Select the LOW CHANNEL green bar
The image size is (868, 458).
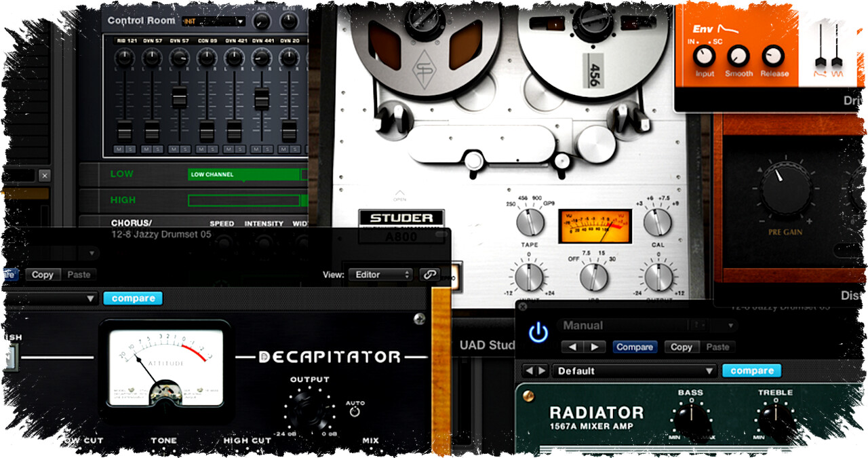pos(244,174)
